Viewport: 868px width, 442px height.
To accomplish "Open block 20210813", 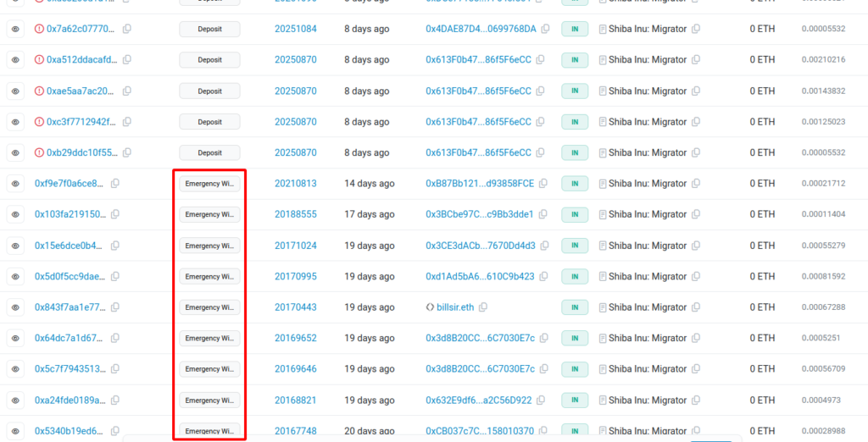I will pos(296,183).
